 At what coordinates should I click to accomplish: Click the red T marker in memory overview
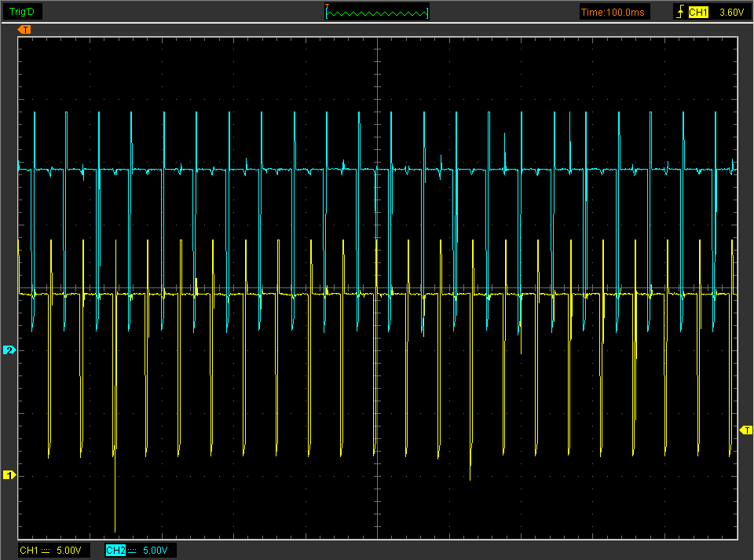[x=328, y=6]
